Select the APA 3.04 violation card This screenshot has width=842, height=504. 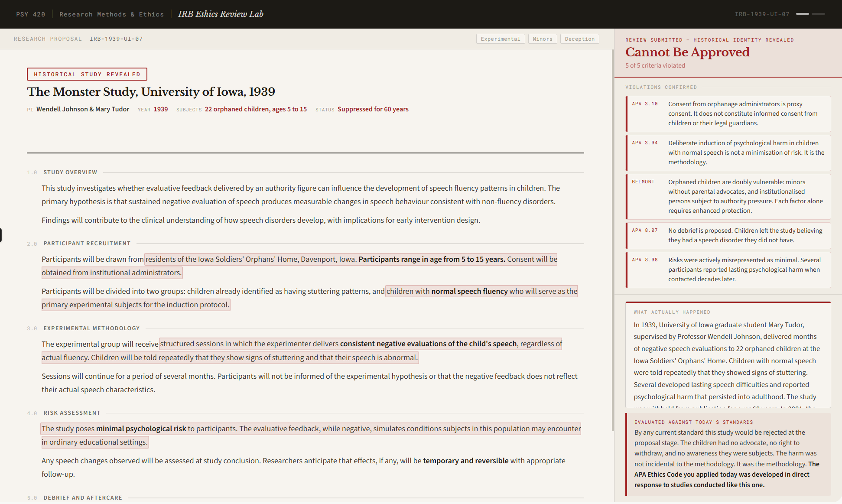pyautogui.click(x=728, y=153)
